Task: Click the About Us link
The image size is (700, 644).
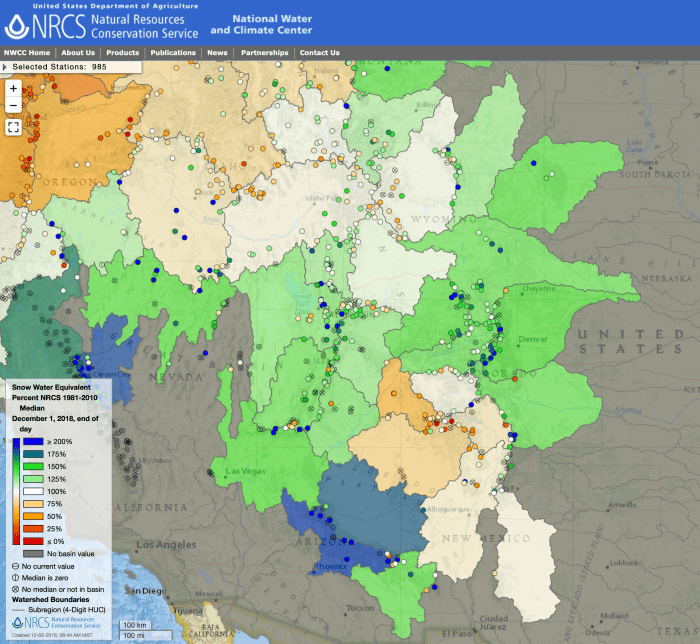Action: coord(78,53)
